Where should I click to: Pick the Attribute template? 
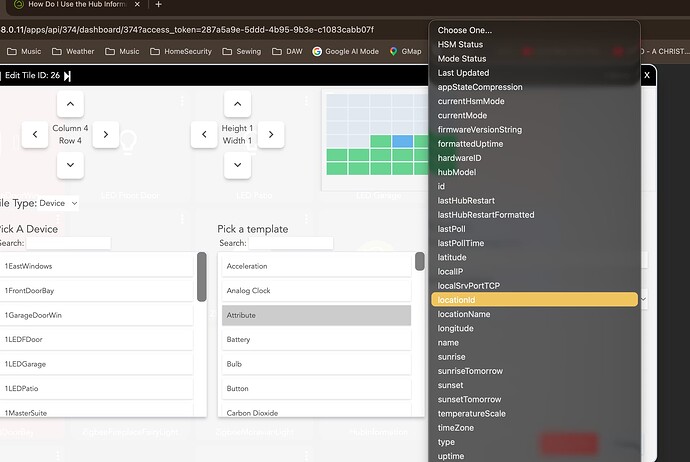tap(316, 315)
